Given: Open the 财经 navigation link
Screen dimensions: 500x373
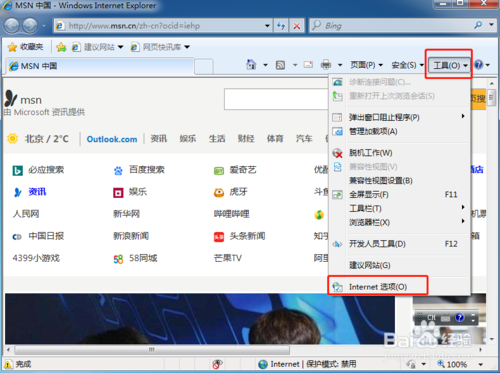Looking at the screenshot, I should point(246,139).
